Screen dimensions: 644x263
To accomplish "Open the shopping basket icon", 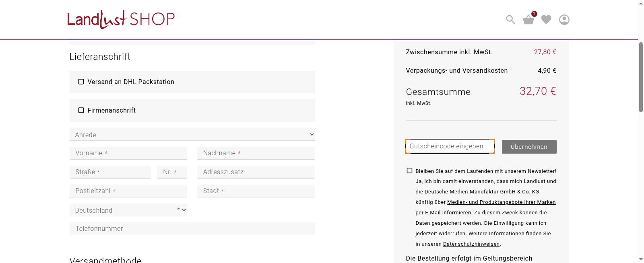I will tap(528, 20).
